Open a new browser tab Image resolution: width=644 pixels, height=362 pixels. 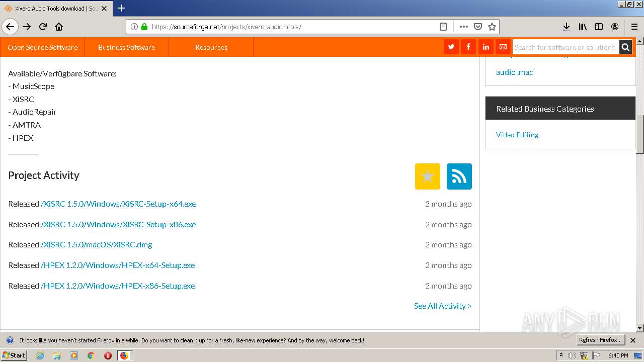coord(121,8)
